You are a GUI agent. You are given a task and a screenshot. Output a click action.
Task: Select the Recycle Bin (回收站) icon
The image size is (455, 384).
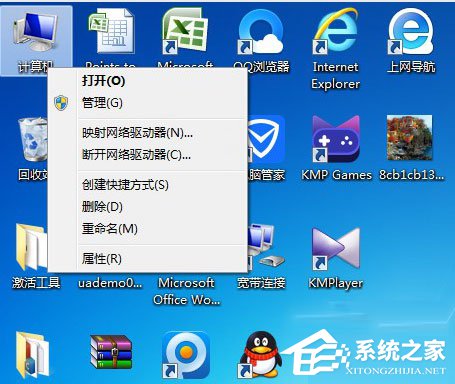[x=32, y=139]
